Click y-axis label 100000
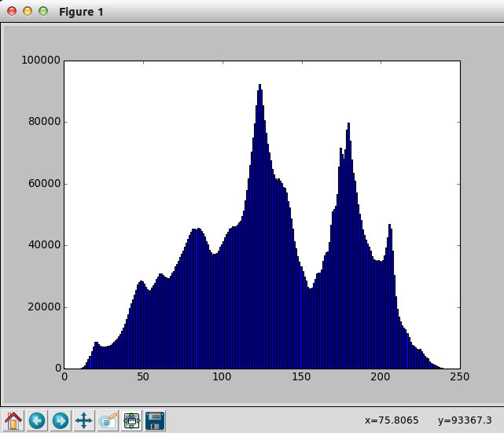The width and height of the screenshot is (504, 433). pyautogui.click(x=41, y=60)
